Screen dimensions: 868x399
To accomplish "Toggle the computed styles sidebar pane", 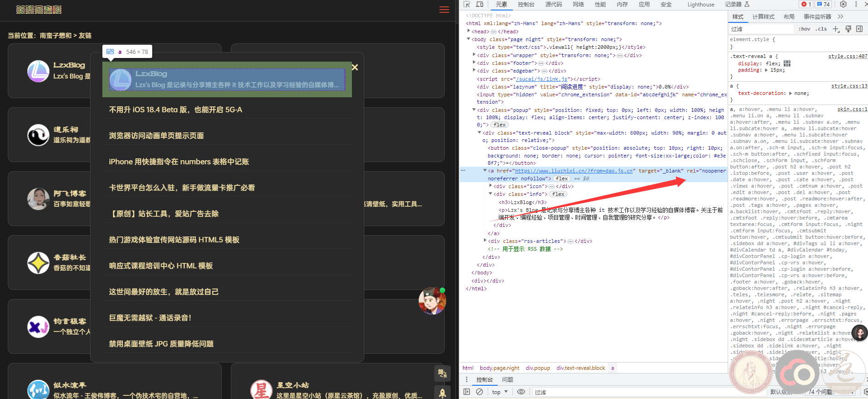I will [x=859, y=29].
